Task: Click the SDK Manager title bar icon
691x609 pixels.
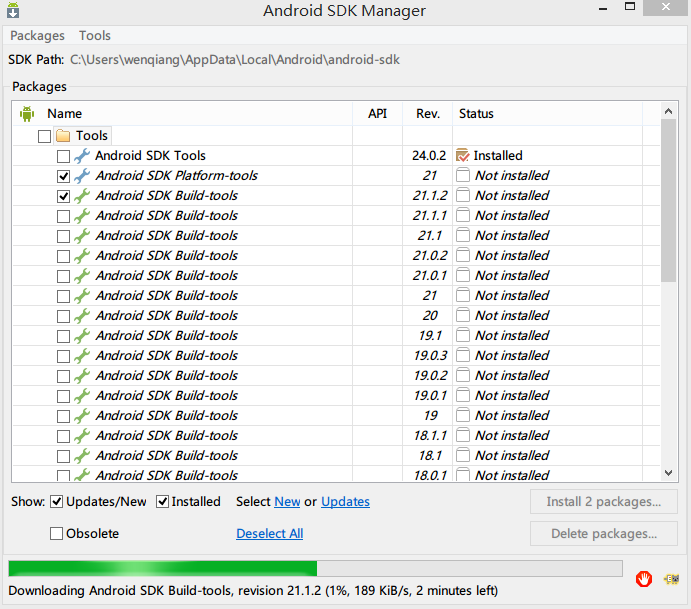Action: tap(13, 10)
